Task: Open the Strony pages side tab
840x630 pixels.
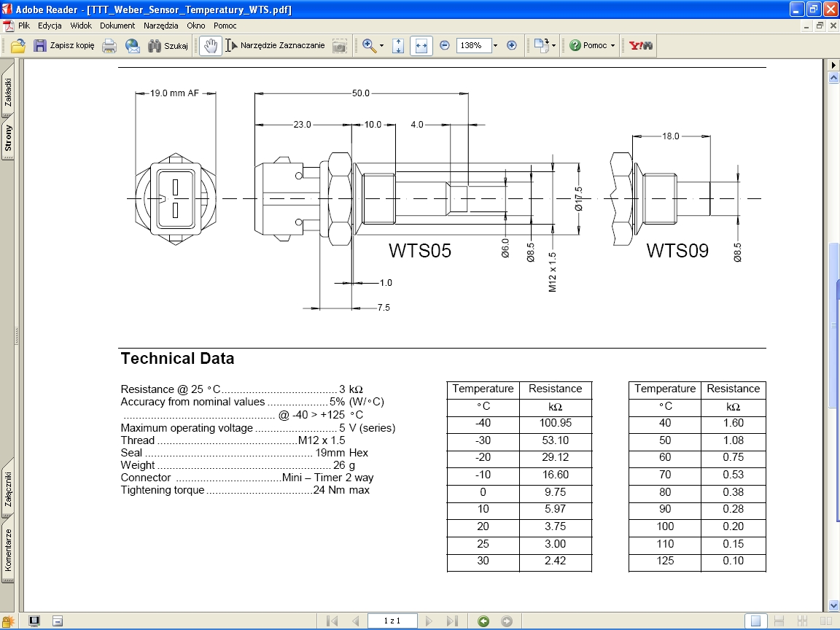Action: [8, 138]
